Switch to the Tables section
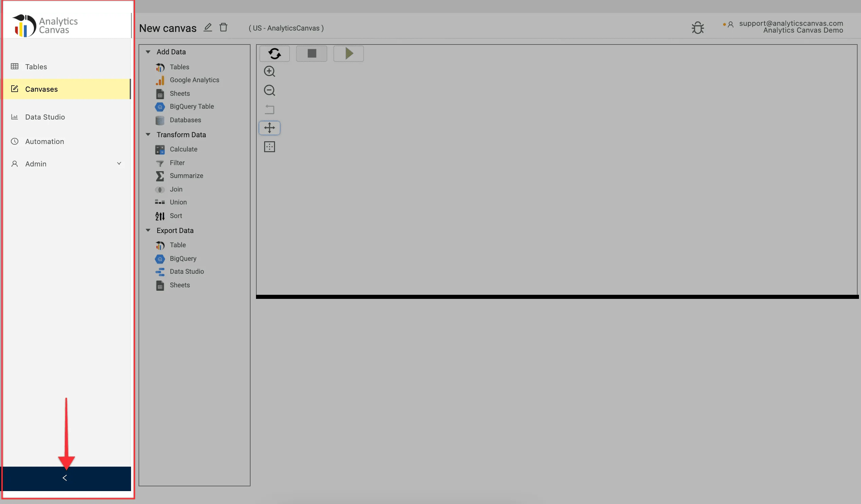This screenshot has width=861, height=504. click(36, 66)
